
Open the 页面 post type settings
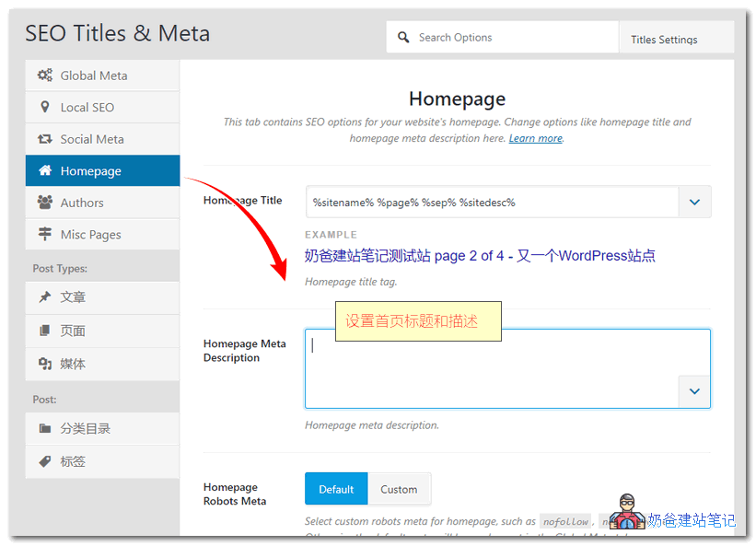[73, 331]
